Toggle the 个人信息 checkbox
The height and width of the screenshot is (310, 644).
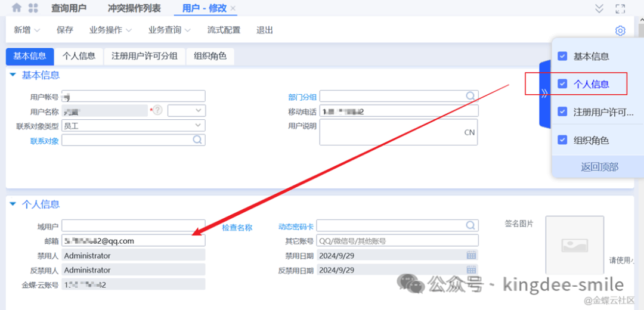pyautogui.click(x=562, y=84)
